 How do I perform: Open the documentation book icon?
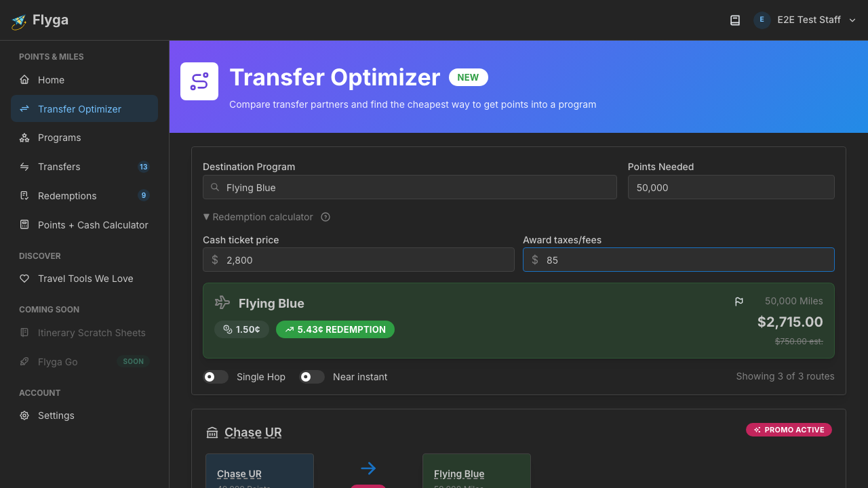click(x=735, y=20)
